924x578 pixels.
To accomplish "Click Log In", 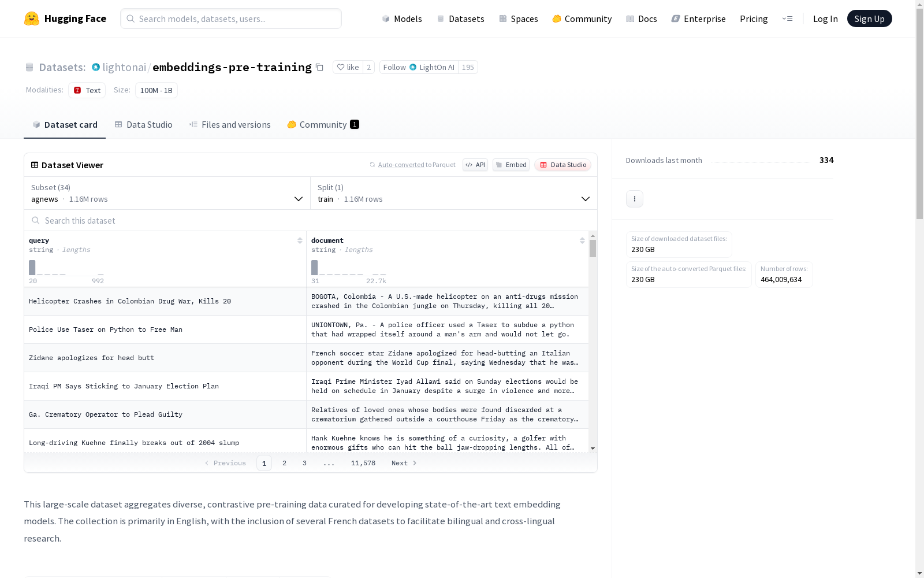I will 825,18.
